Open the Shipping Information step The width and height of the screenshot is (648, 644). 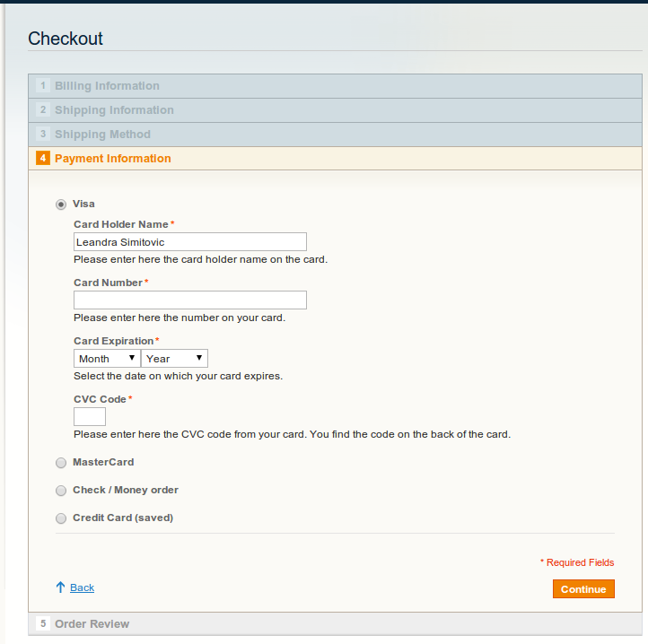click(x=335, y=110)
